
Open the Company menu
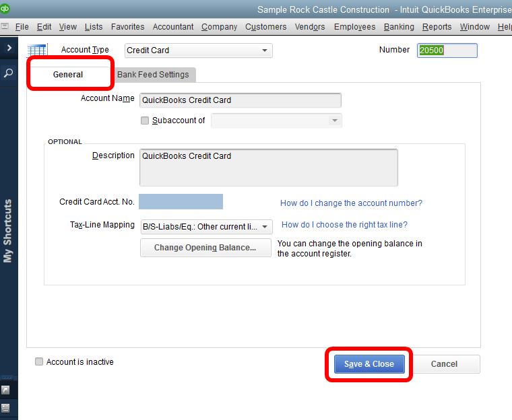click(220, 27)
